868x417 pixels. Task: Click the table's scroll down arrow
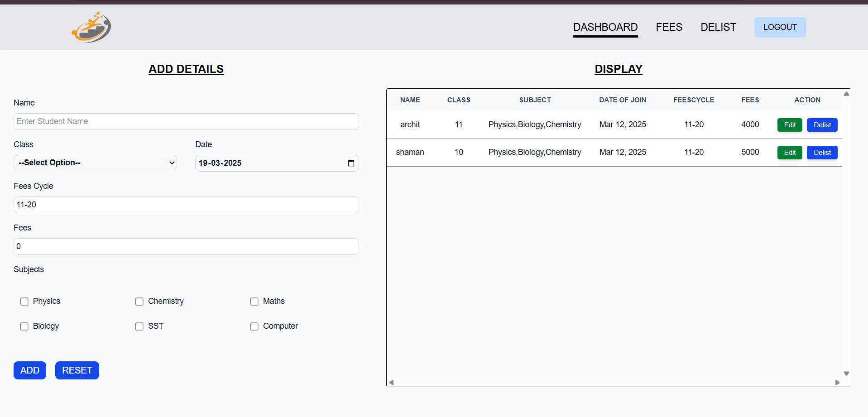846,374
